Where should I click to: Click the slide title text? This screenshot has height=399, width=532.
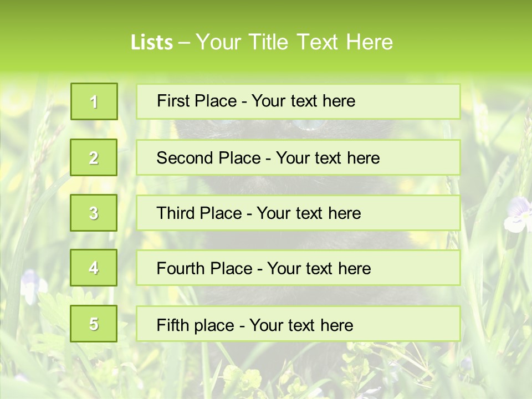tap(262, 42)
